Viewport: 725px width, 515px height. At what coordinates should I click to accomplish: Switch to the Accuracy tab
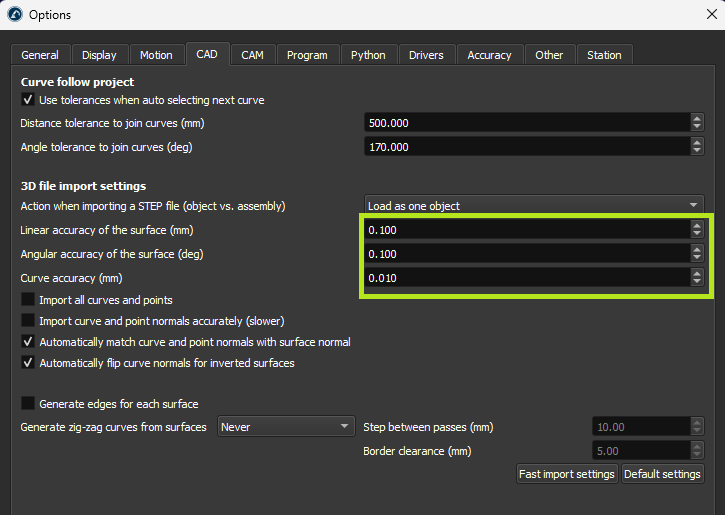(x=489, y=55)
